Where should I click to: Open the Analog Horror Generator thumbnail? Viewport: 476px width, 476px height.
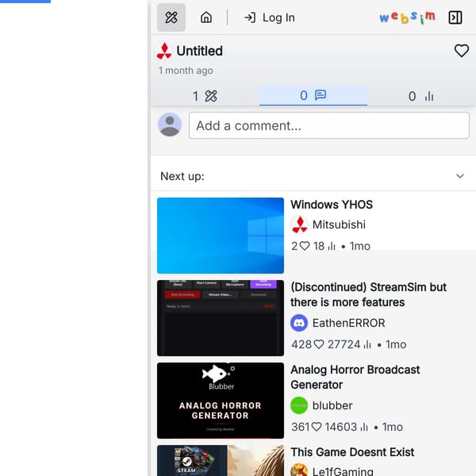[221, 401]
